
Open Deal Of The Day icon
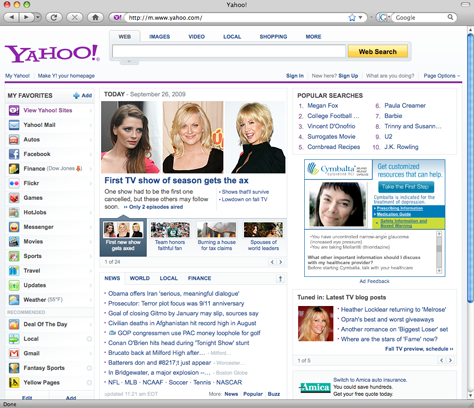[14, 324]
